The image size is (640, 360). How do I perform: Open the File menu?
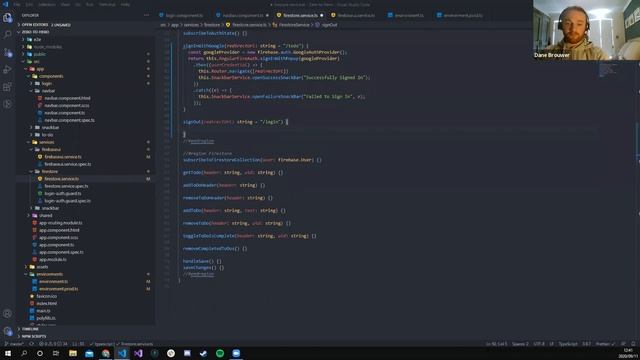(x=17, y=4)
